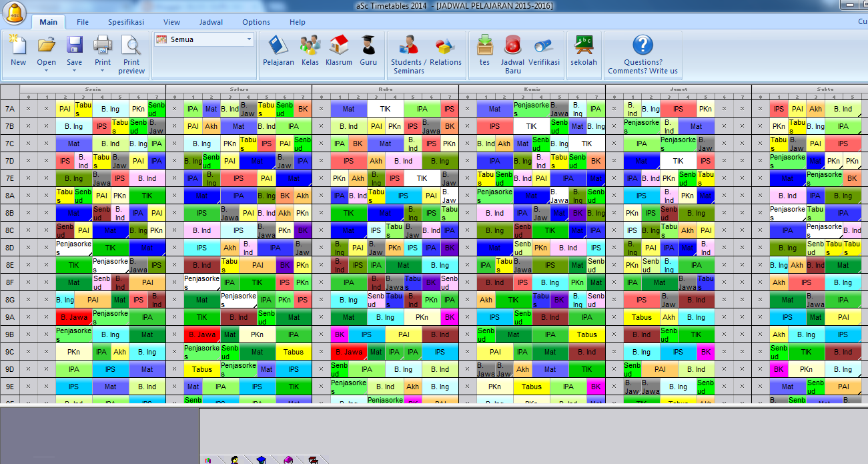Expand the Open button dropdown arrow
This screenshot has width=868, height=464.
(x=46, y=69)
